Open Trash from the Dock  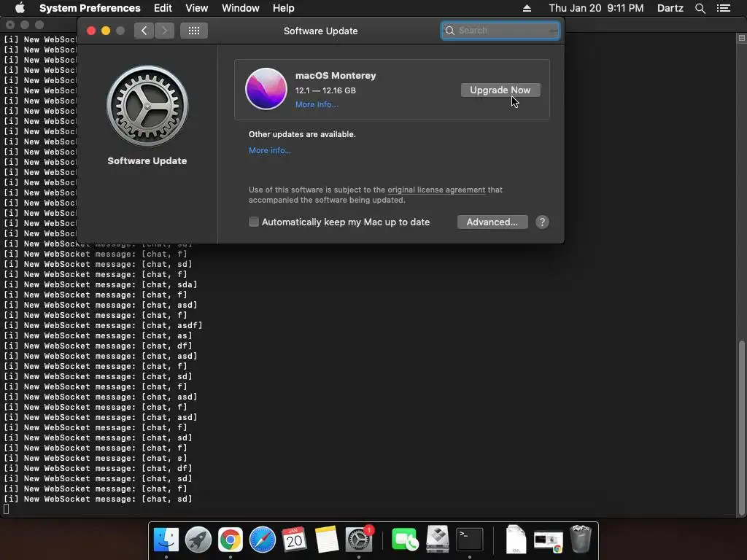[x=580, y=539]
